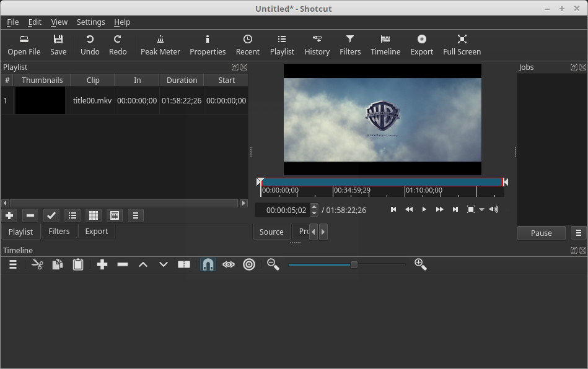Append clip to timeline with the plus icon
Image resolution: width=588 pixels, height=369 pixels.
[x=102, y=264]
